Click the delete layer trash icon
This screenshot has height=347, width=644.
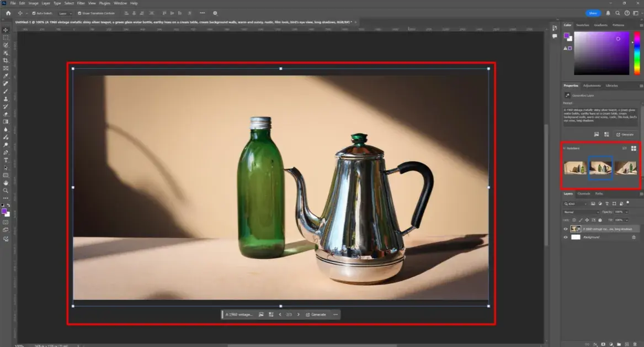(x=635, y=344)
